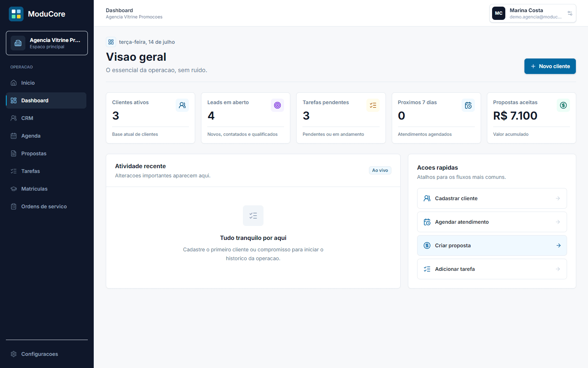Click the Cadastrar cliente quick action
Viewport: 588px width, 368px height.
click(x=492, y=198)
